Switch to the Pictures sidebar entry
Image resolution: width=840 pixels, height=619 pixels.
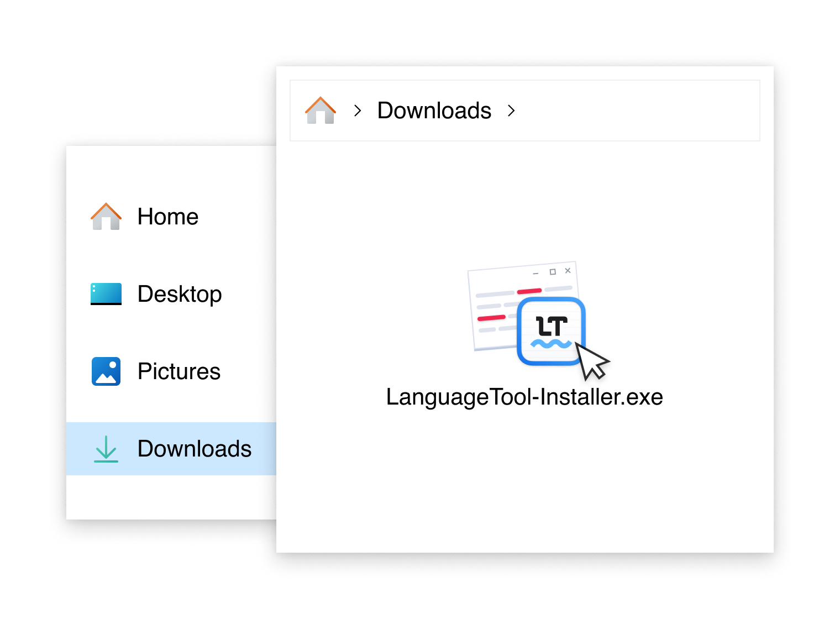pos(179,371)
